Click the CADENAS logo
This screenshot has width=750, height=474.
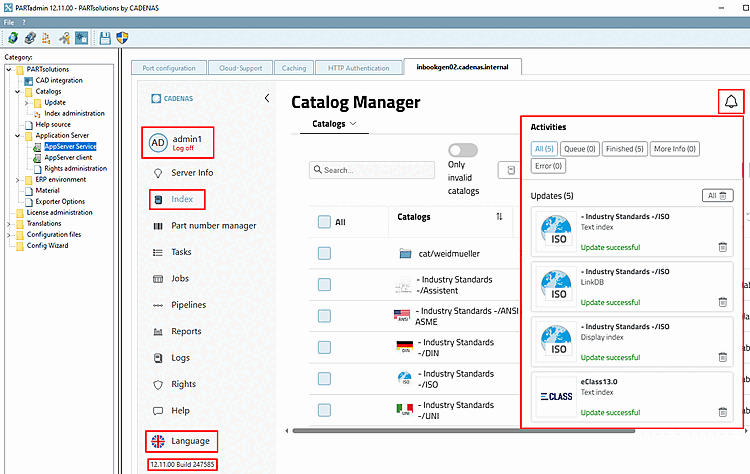coord(172,99)
